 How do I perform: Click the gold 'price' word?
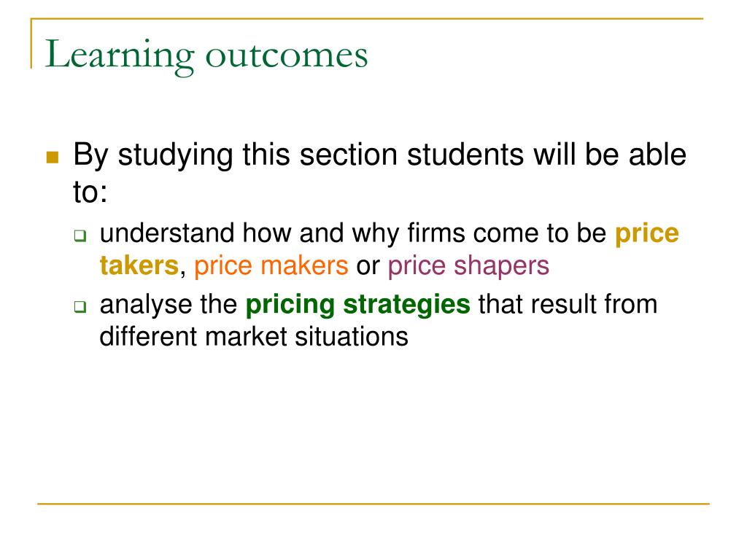tap(646, 234)
